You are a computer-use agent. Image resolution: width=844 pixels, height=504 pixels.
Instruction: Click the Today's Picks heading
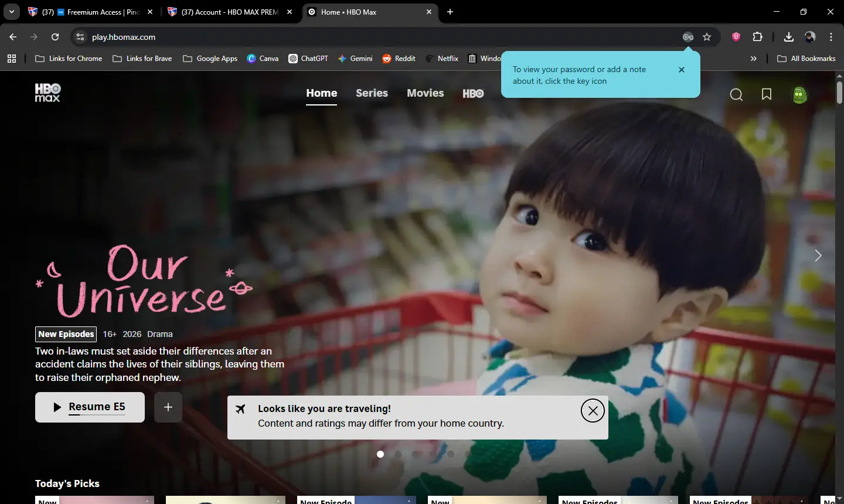click(67, 483)
